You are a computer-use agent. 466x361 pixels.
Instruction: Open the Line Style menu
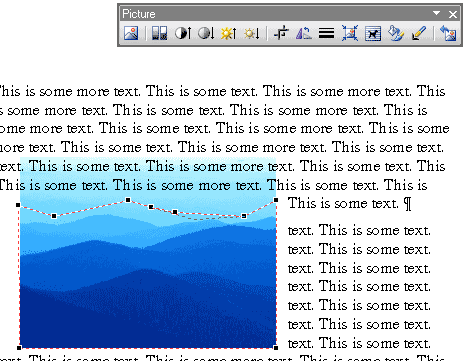pos(326,33)
